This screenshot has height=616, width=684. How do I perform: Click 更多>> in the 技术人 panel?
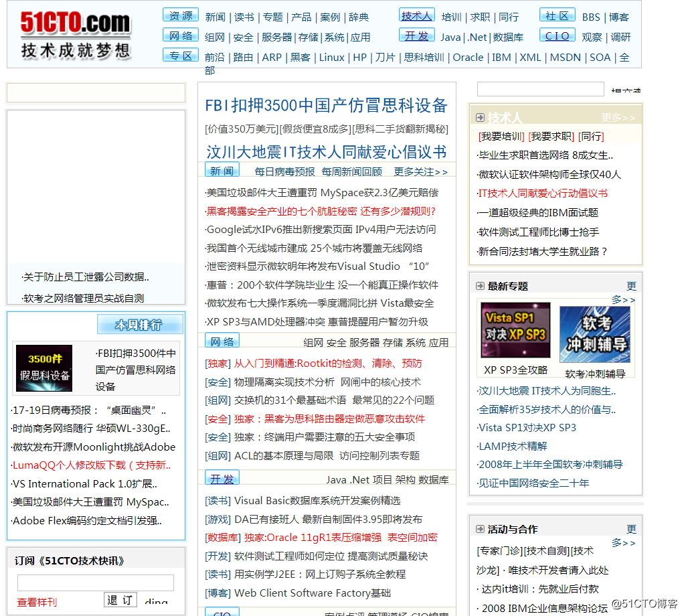tap(618, 117)
